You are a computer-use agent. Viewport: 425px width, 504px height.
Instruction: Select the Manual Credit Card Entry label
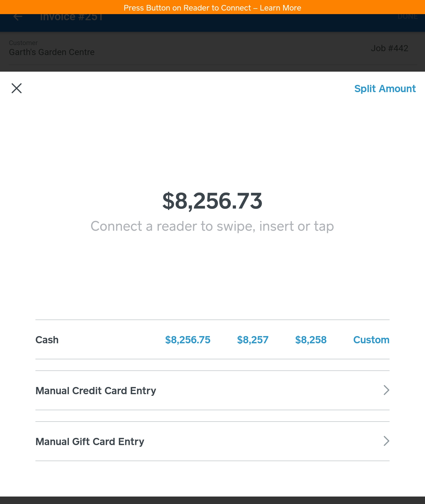point(96,391)
